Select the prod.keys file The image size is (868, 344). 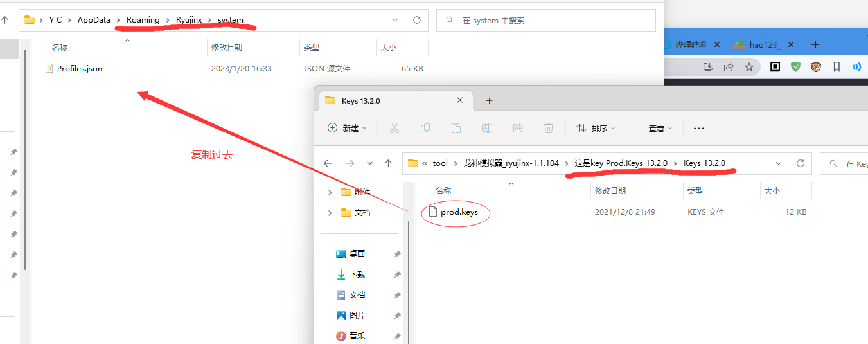point(459,212)
